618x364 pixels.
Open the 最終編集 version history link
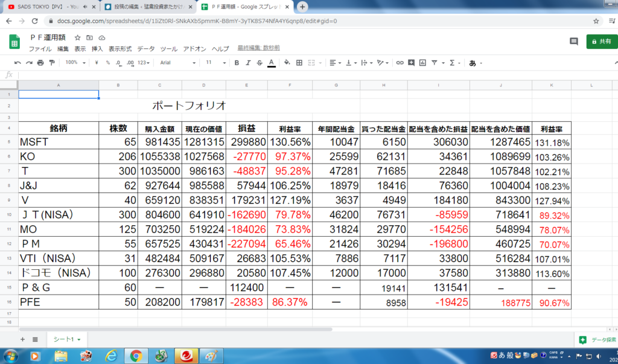[x=258, y=48]
